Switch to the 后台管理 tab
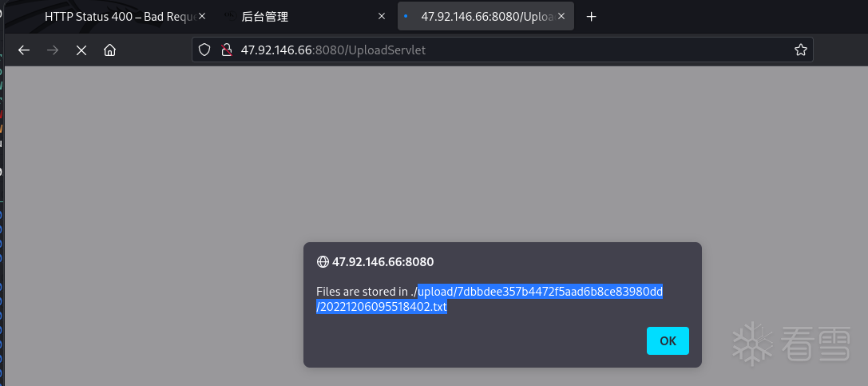Image resolution: width=868 pixels, height=386 pixels. [295, 17]
